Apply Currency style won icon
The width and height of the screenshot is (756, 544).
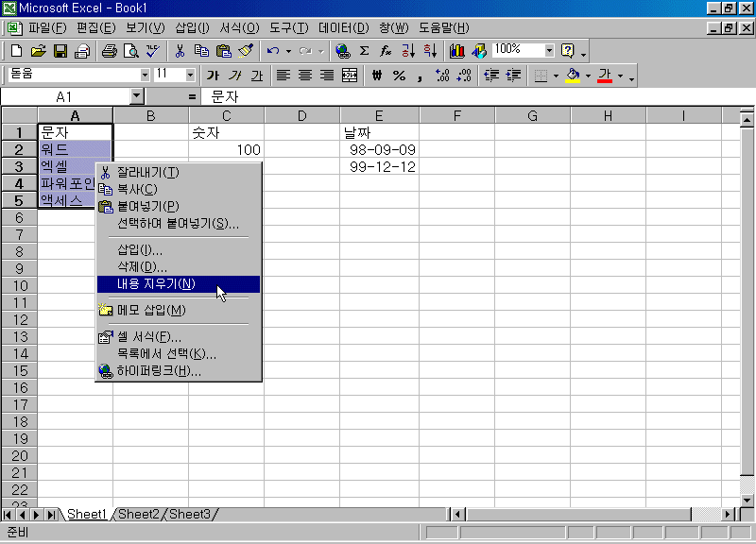coord(377,76)
